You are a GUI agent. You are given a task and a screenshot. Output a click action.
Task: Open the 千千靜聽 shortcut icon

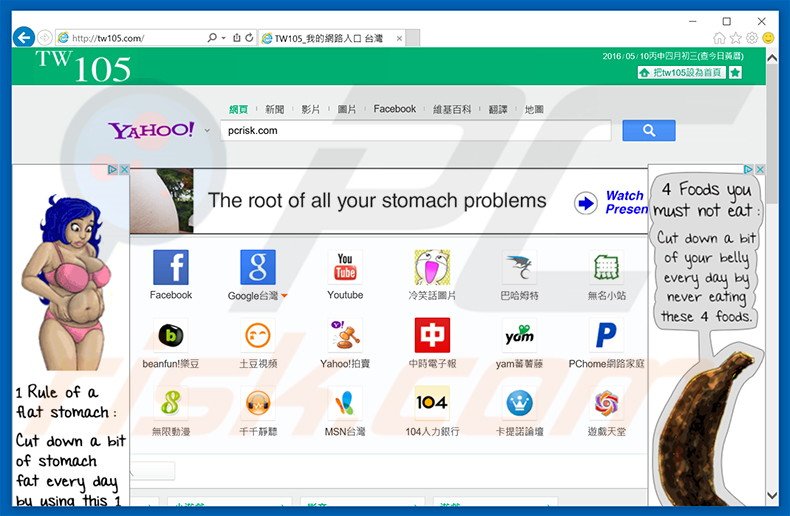tap(257, 403)
